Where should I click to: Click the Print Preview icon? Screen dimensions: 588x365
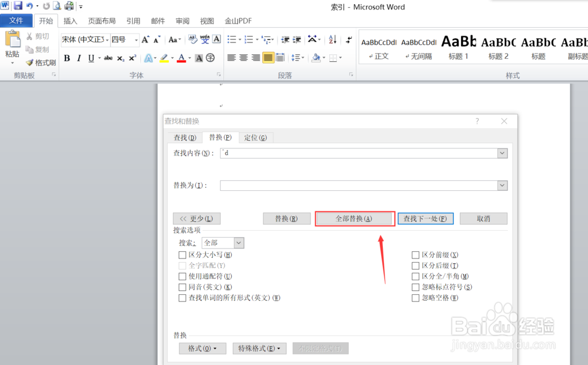pyautogui.click(x=57, y=6)
